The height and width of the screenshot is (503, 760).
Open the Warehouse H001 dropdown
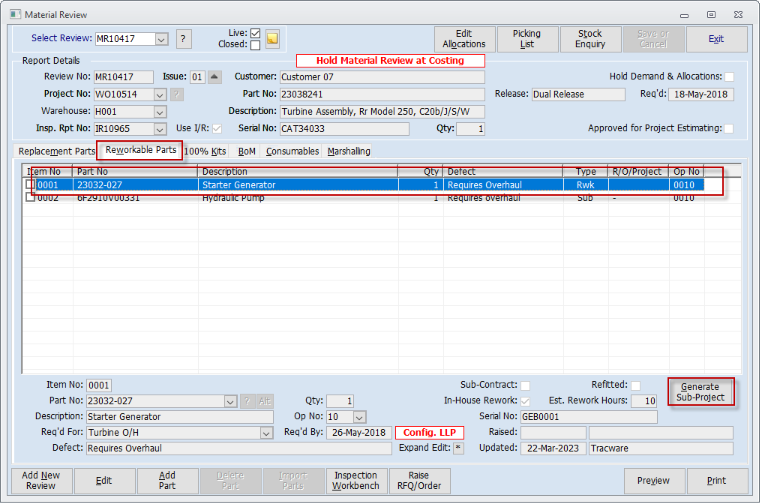tap(159, 112)
